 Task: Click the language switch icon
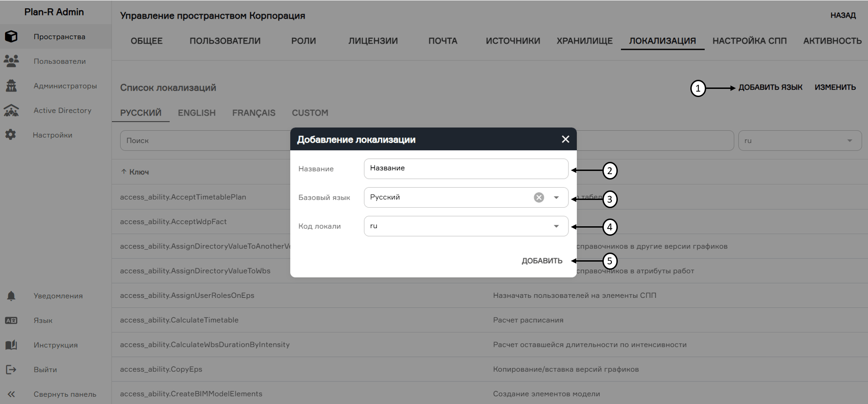pyautogui.click(x=11, y=320)
